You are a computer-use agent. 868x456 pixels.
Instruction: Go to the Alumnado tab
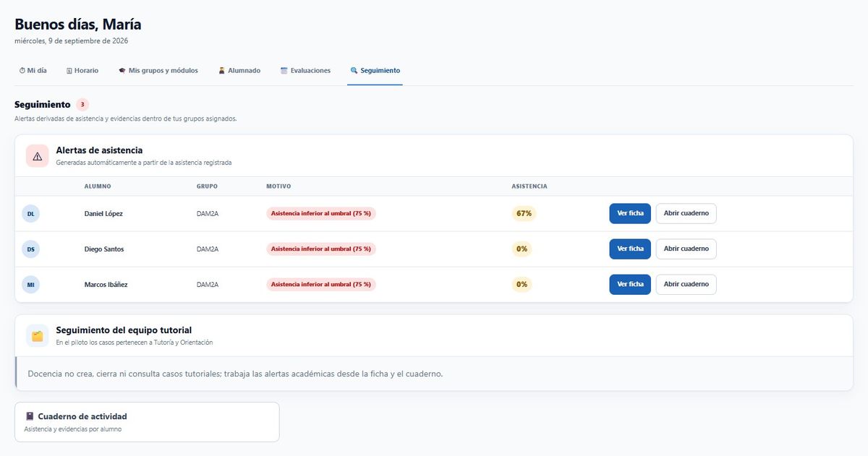(239, 71)
